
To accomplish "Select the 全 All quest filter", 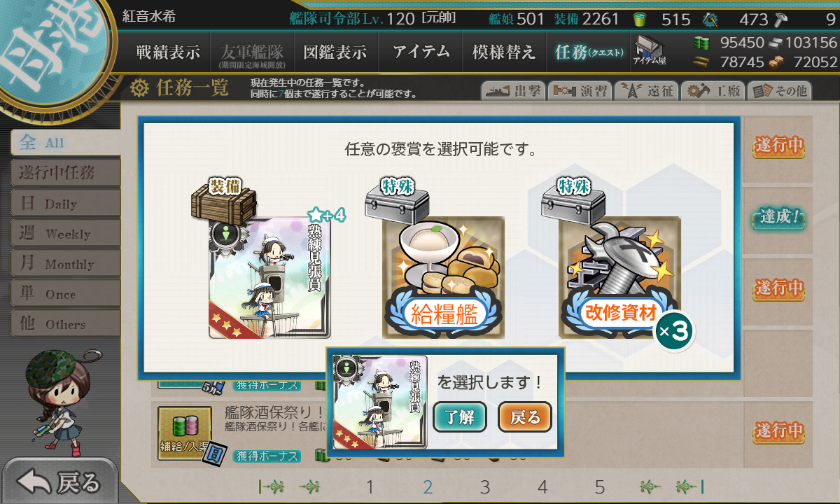I will [x=65, y=143].
